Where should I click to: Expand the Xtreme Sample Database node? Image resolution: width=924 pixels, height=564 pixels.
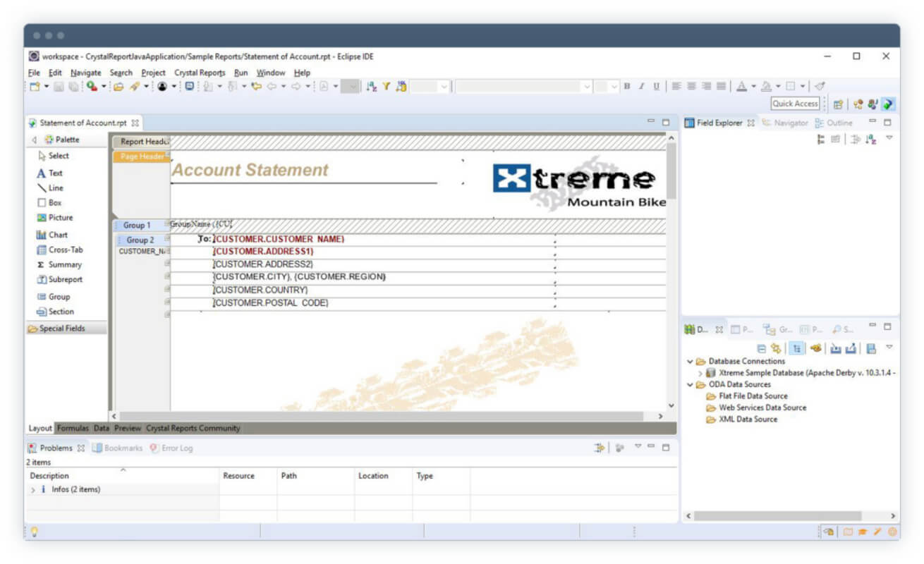tap(700, 373)
